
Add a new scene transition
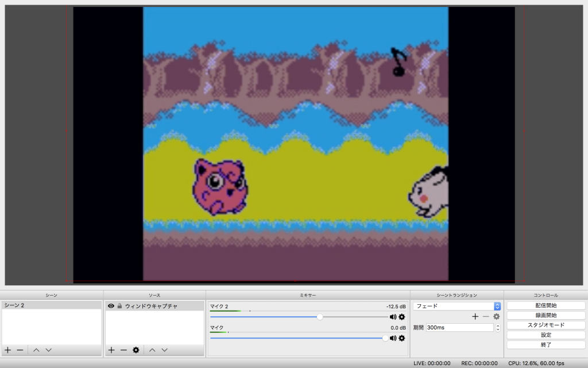[x=475, y=317]
